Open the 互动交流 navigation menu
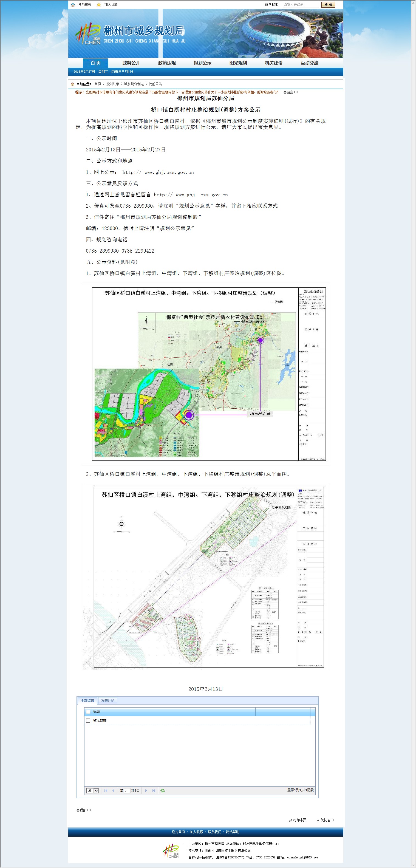Image resolution: width=416 pixels, height=868 pixels. [310, 63]
